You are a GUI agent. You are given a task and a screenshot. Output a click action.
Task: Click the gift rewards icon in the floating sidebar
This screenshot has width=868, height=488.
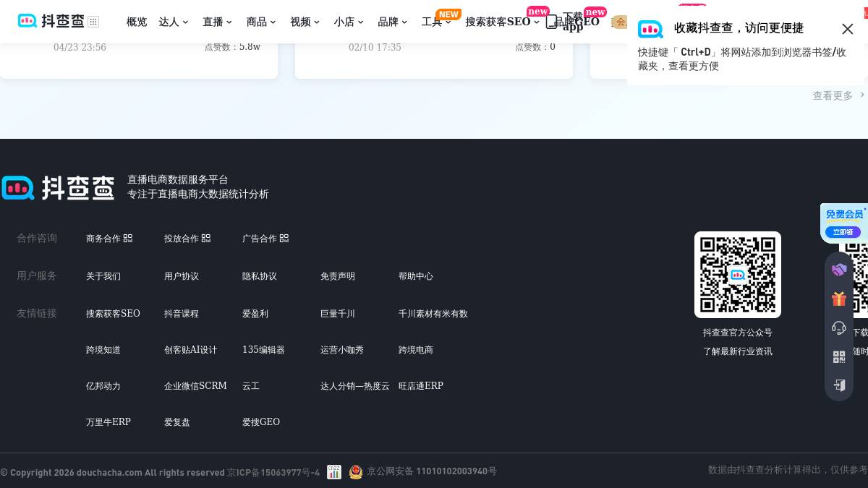[839, 298]
